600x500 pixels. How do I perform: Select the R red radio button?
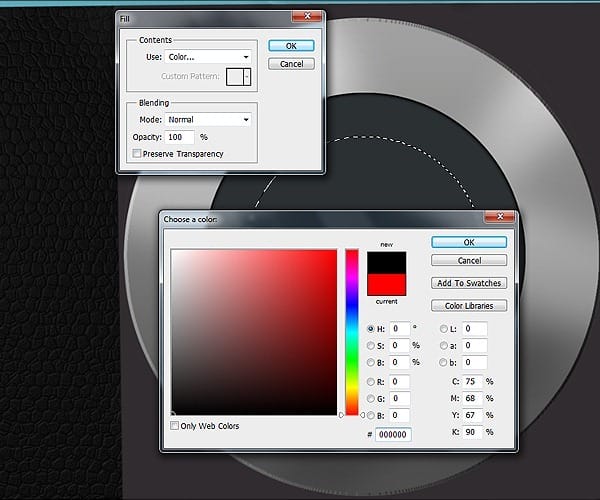(x=370, y=381)
